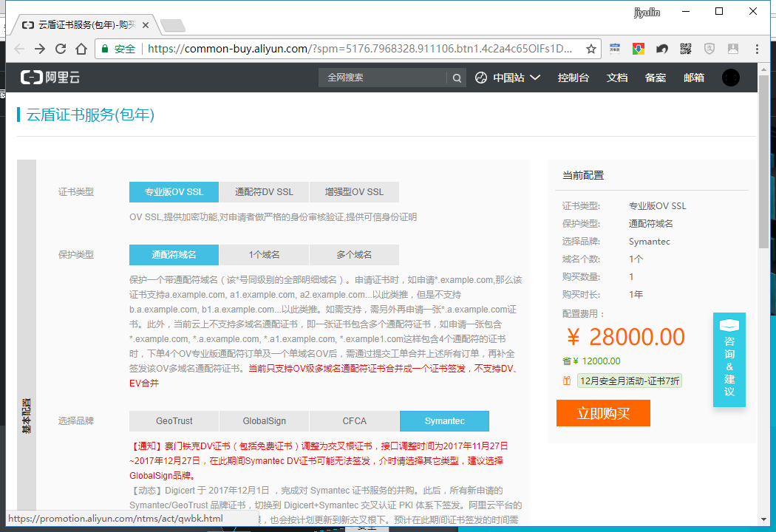The width and height of the screenshot is (776, 532).
Task: Click the globe icon beside 中国站
Action: point(481,78)
